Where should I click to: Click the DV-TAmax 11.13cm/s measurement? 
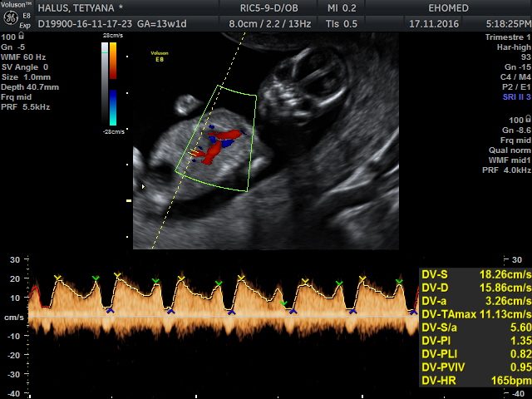tap(476, 314)
